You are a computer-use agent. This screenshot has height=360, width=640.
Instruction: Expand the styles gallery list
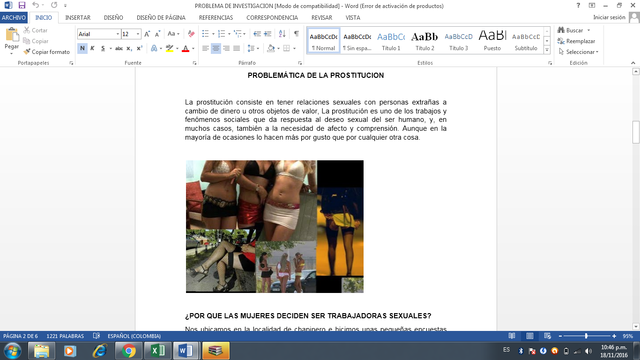(x=547, y=50)
